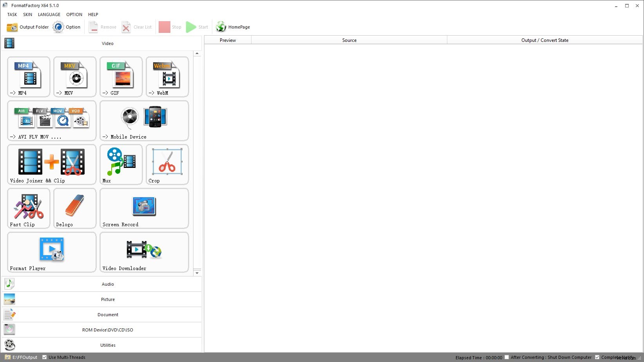644x362 pixels.
Task: Expand the Audio category section
Action: [108, 284]
